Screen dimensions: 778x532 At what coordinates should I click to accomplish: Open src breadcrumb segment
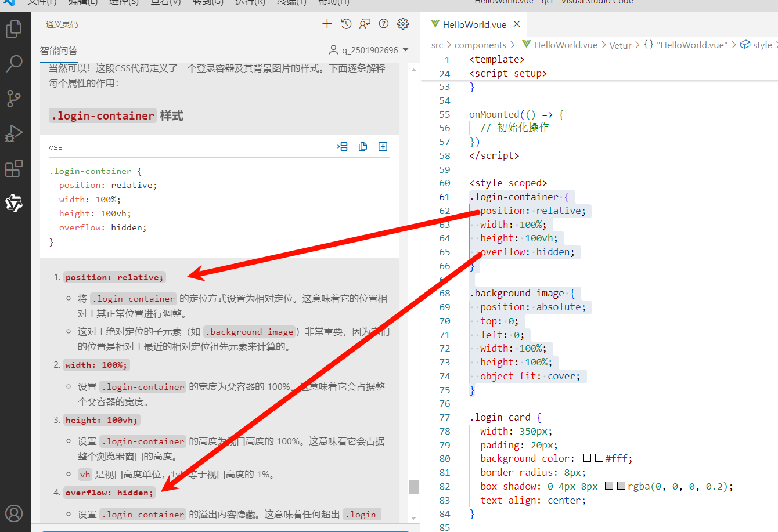pos(437,45)
